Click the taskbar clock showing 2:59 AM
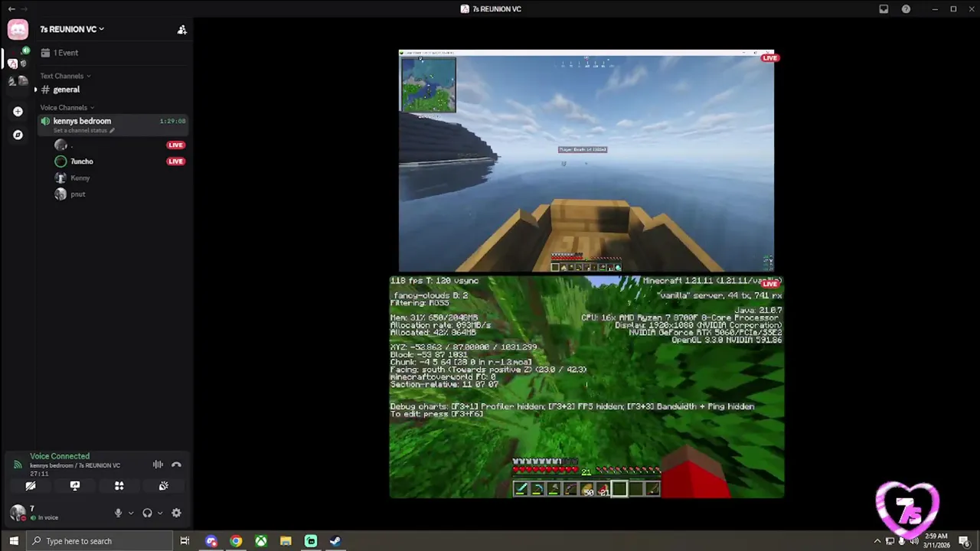Image resolution: width=980 pixels, height=551 pixels. tap(936, 541)
